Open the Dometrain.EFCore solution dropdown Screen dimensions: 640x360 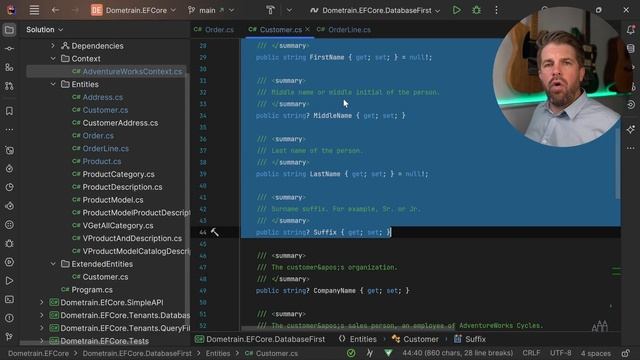(133, 10)
